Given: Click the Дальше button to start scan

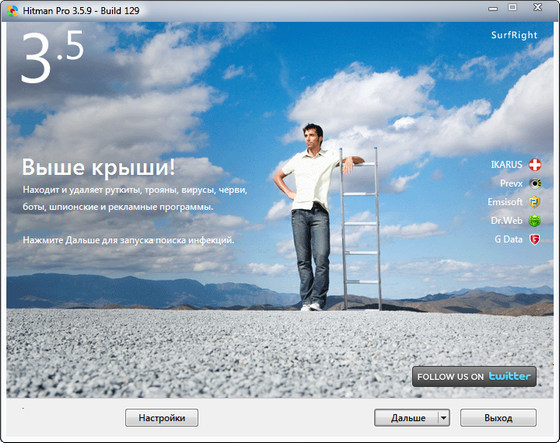Looking at the screenshot, I should pyautogui.click(x=406, y=418).
